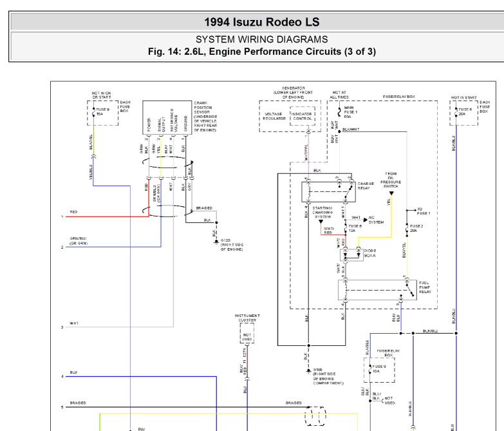The image size is (504, 431).
Task: Click the "BLU" label on wire 4
Action: 73,372
